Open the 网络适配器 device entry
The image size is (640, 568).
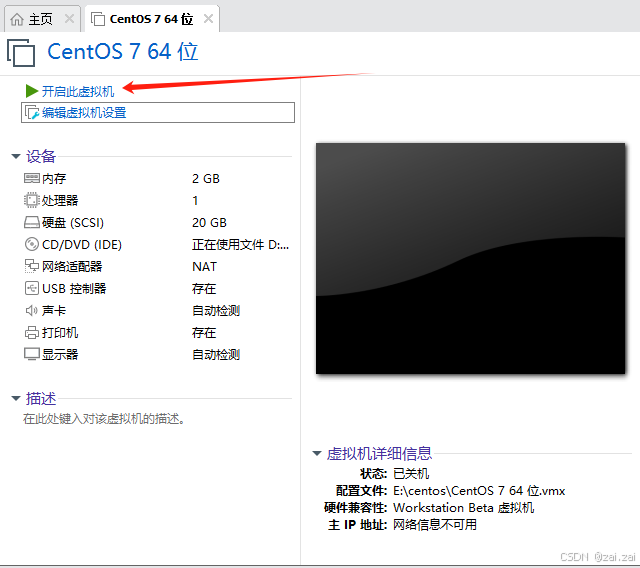coord(72,266)
